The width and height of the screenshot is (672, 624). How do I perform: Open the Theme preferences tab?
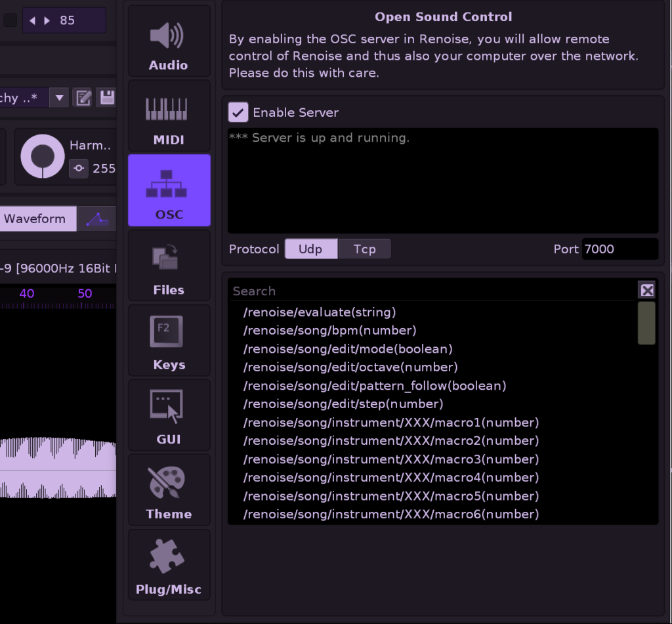pos(169,490)
